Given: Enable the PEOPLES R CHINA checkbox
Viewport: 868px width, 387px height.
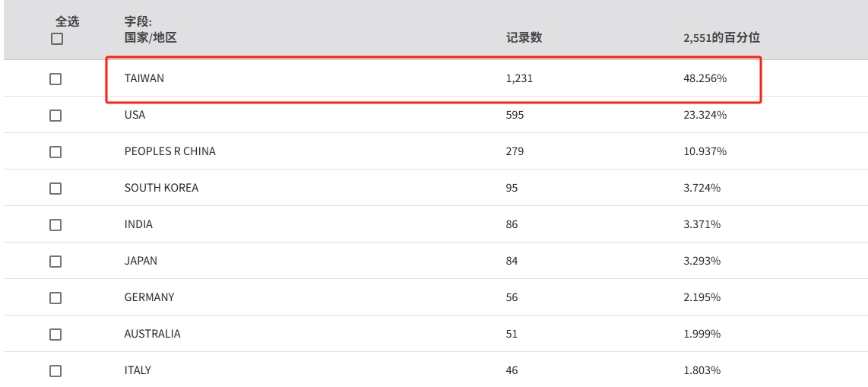Looking at the screenshot, I should (x=55, y=152).
